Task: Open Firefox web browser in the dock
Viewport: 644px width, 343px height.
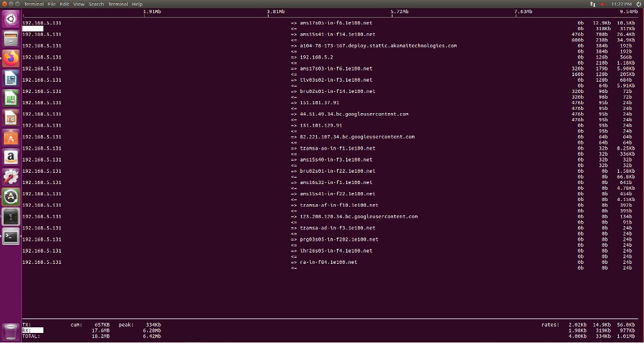Action: [11, 58]
